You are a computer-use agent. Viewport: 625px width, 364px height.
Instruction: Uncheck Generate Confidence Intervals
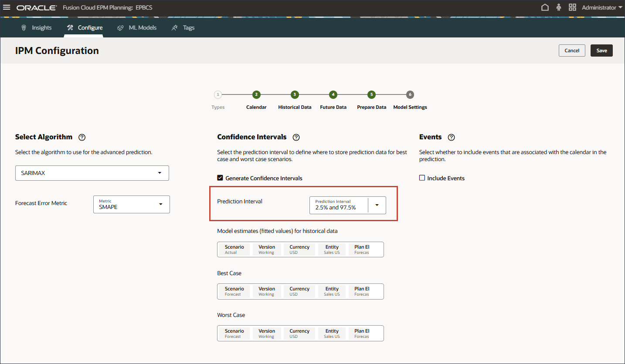pos(220,178)
